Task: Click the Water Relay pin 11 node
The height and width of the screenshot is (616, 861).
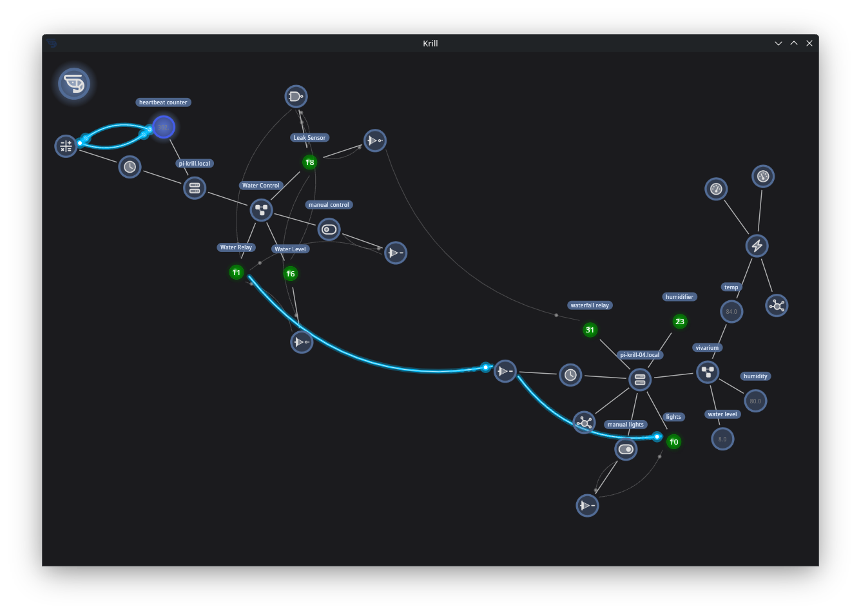Action: 237,273
